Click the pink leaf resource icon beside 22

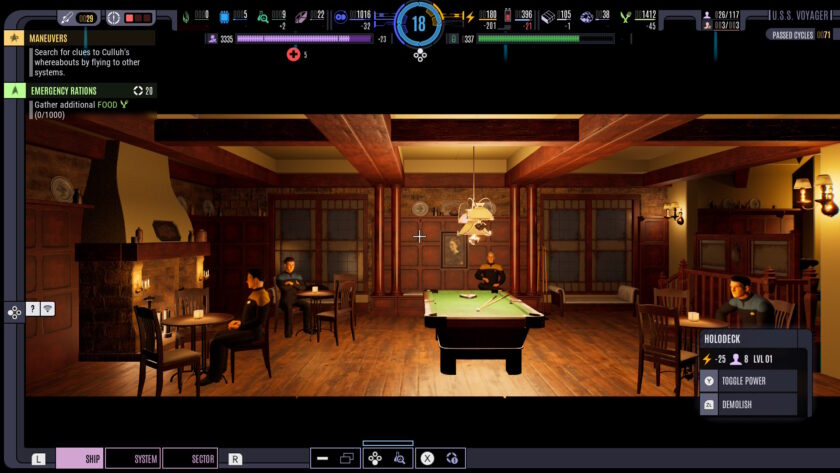[301, 17]
